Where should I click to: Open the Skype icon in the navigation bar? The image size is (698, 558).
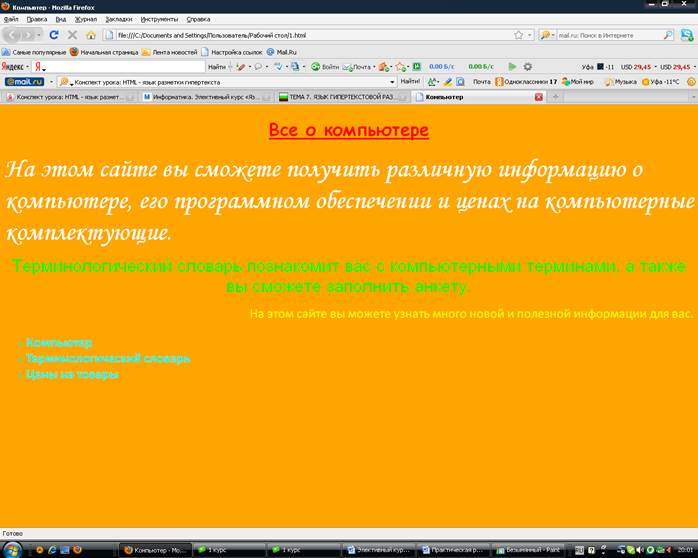coord(687,35)
